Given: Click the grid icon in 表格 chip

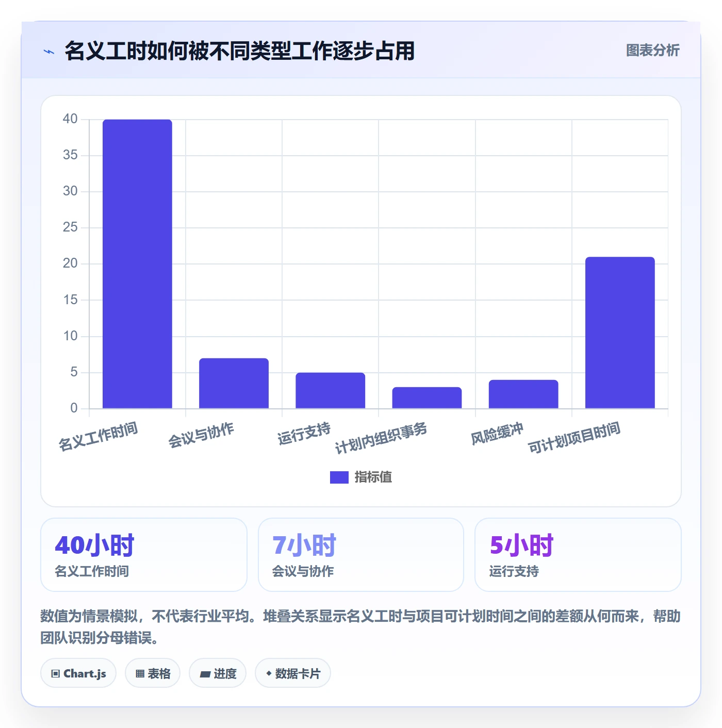Looking at the screenshot, I should click(140, 674).
